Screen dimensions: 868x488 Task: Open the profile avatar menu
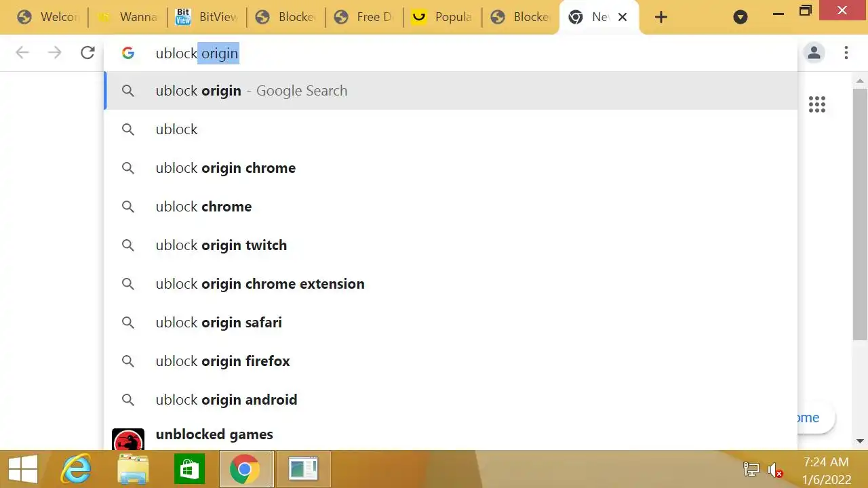pyautogui.click(x=814, y=53)
